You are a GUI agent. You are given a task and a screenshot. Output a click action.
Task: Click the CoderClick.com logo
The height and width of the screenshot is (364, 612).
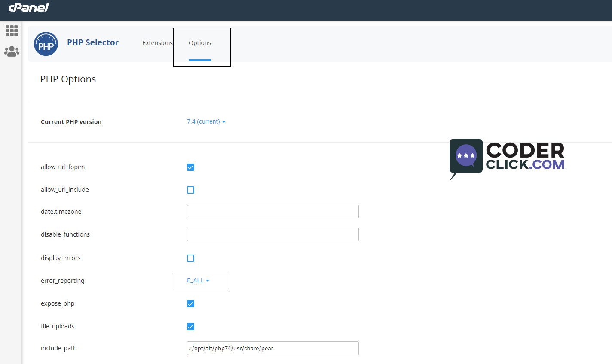pyautogui.click(x=506, y=159)
